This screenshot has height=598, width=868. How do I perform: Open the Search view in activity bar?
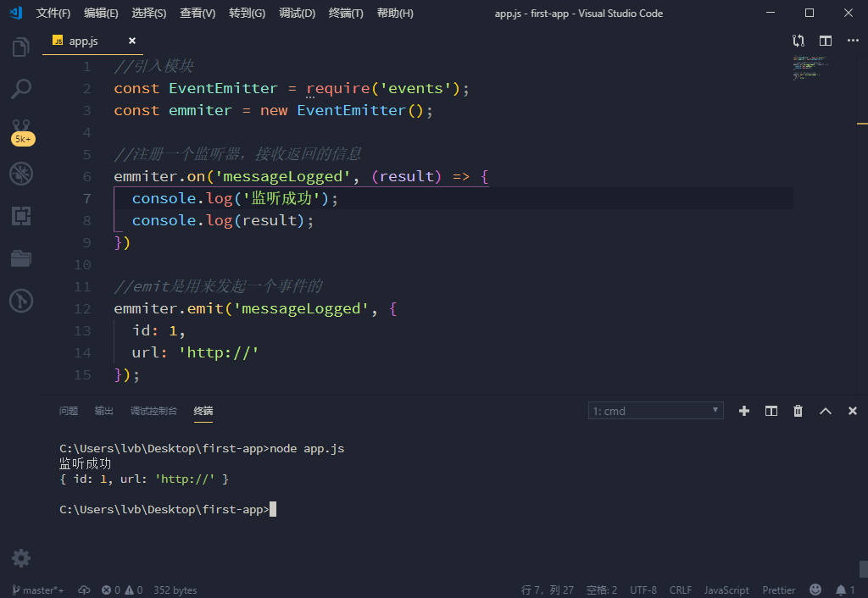[20, 89]
